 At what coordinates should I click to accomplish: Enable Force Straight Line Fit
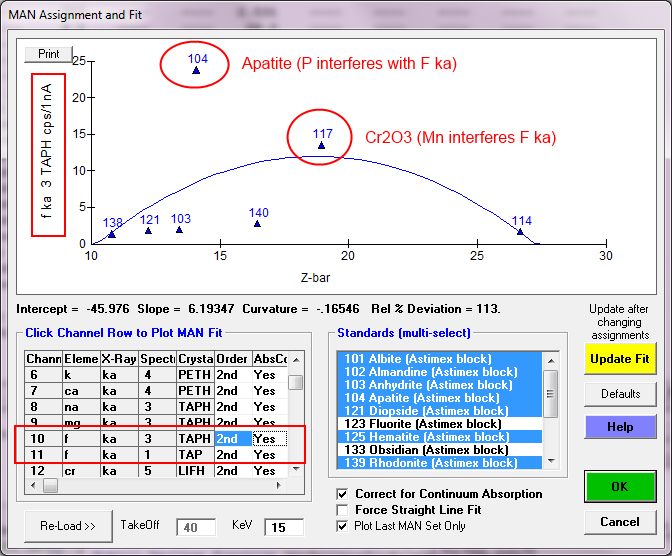[345, 510]
